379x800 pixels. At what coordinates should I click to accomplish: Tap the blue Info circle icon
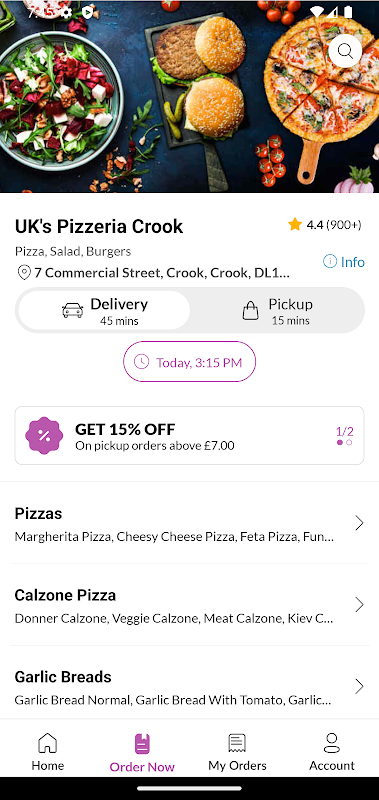[330, 262]
